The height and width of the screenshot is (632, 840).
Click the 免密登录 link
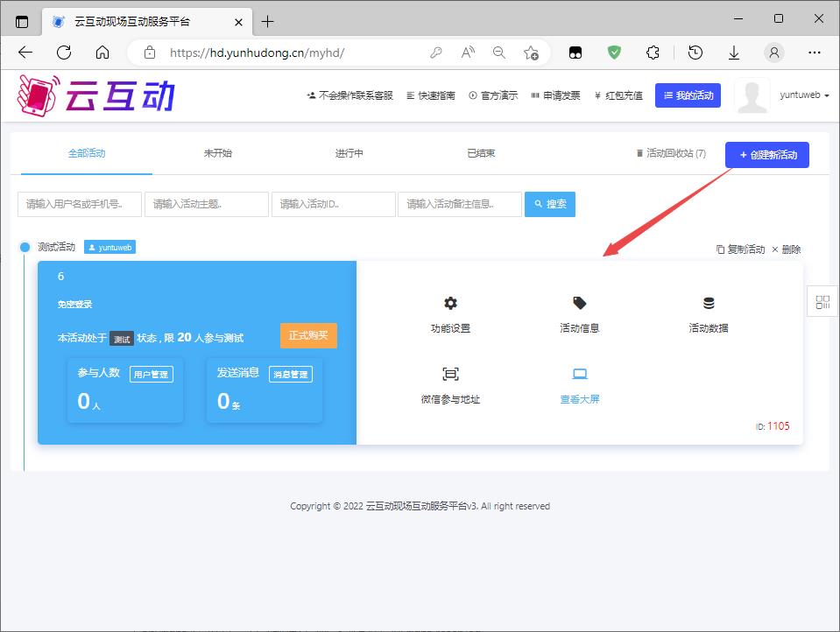[74, 305]
